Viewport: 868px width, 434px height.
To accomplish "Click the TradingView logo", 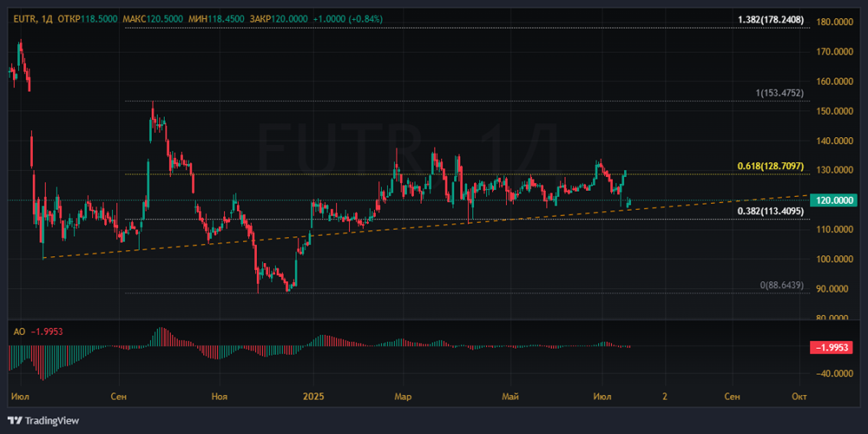I will click(x=43, y=420).
